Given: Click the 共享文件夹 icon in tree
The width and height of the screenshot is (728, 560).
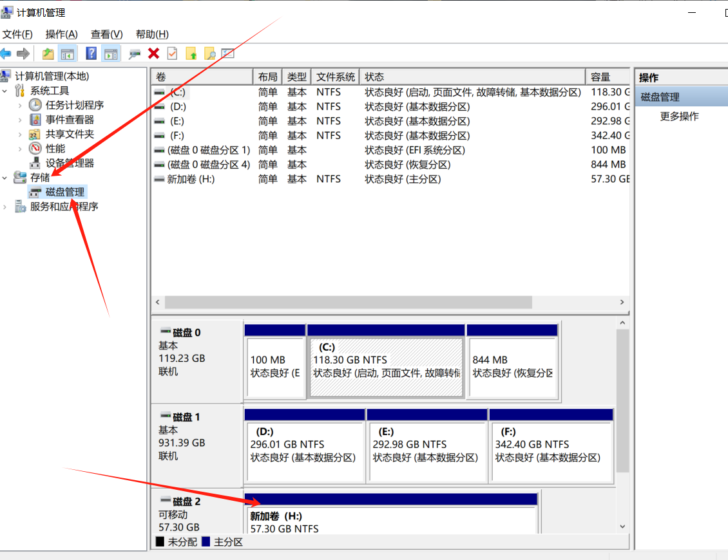Looking at the screenshot, I should click(x=35, y=134).
